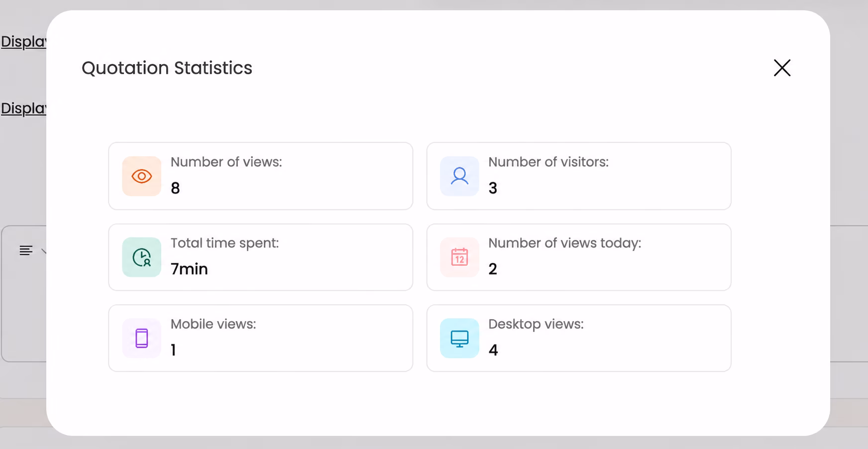Image resolution: width=868 pixels, height=449 pixels.
Task: Select the 'Mobile views:' label
Action: pos(214,324)
